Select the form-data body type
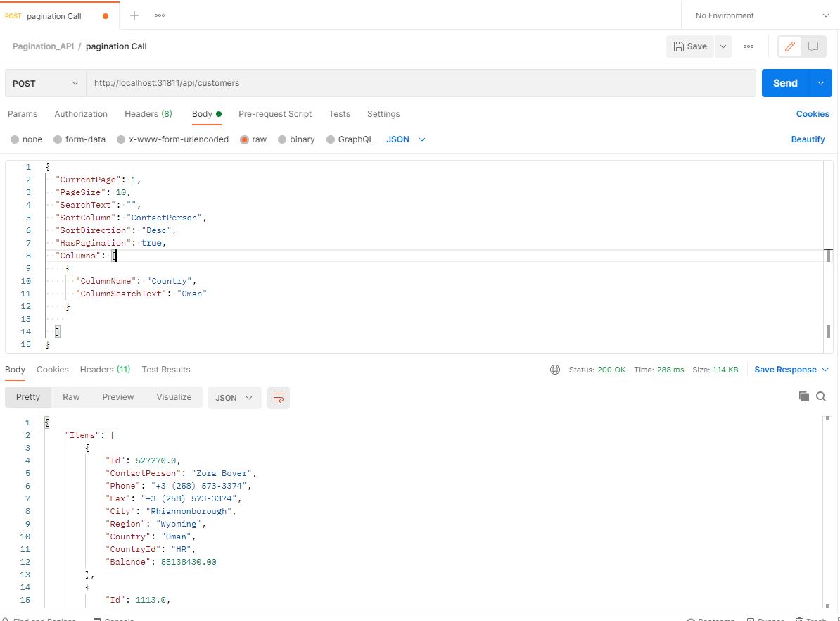Viewport: 840px width, 621px height. (79, 139)
